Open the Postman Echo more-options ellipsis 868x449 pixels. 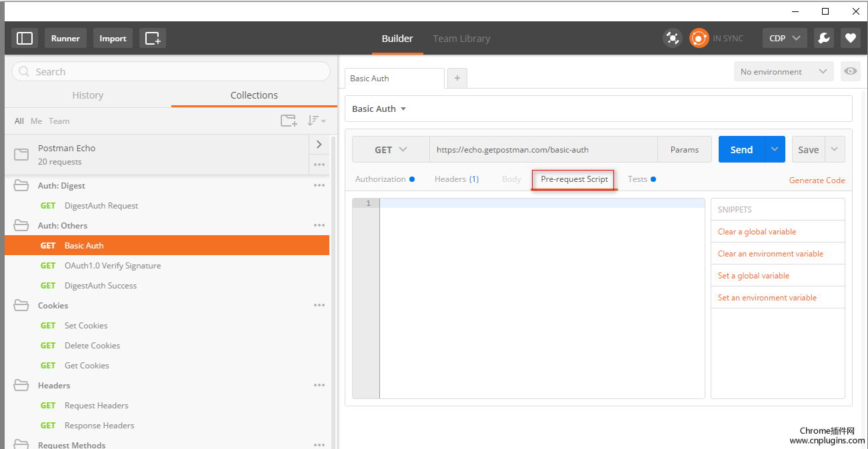pyautogui.click(x=319, y=165)
